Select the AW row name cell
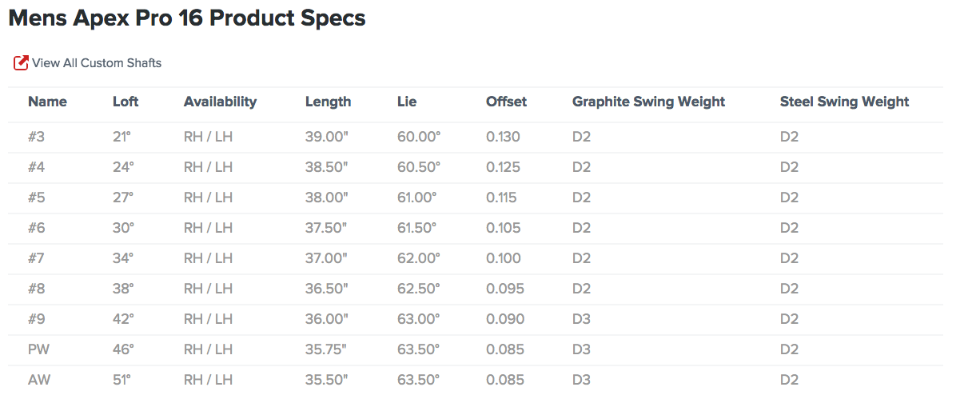980x415 pixels. pyautogui.click(x=39, y=380)
